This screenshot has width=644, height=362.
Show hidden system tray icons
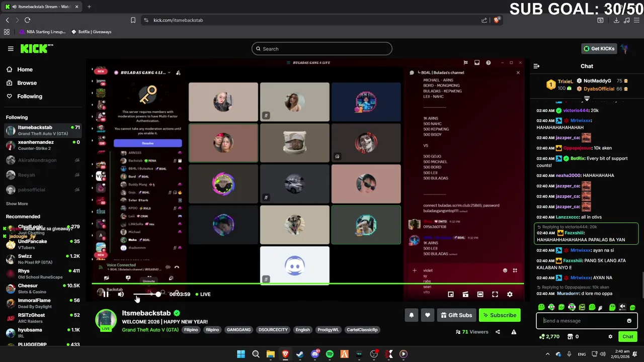547,354
